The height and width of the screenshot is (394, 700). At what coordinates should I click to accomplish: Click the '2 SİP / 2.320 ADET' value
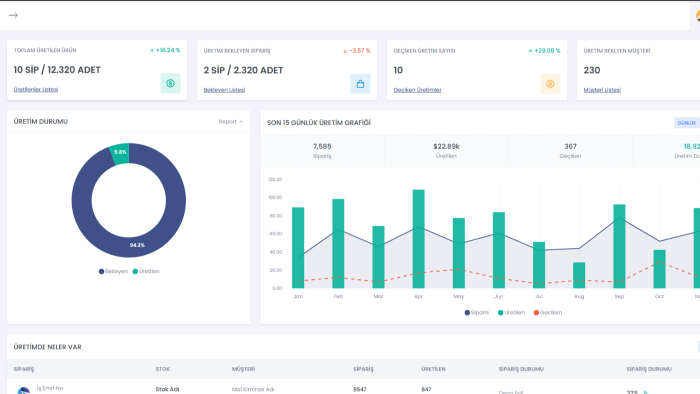tap(243, 70)
